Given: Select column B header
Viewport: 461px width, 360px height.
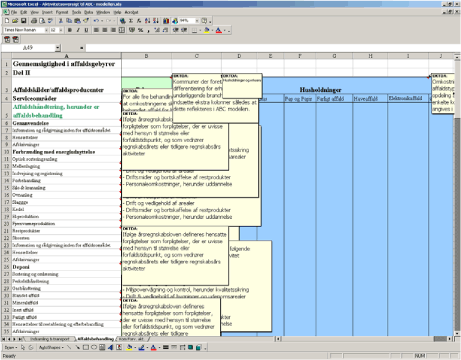Looking at the screenshot, I should point(146,56).
